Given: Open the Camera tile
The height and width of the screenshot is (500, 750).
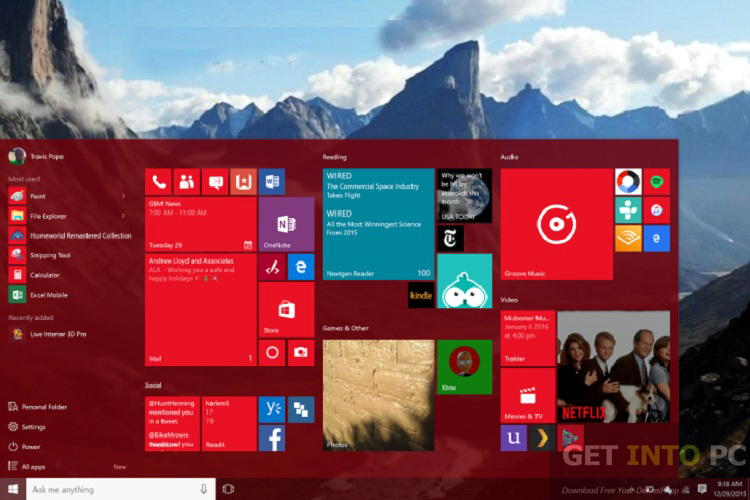Looking at the screenshot, I should pyautogui.click(x=301, y=353).
